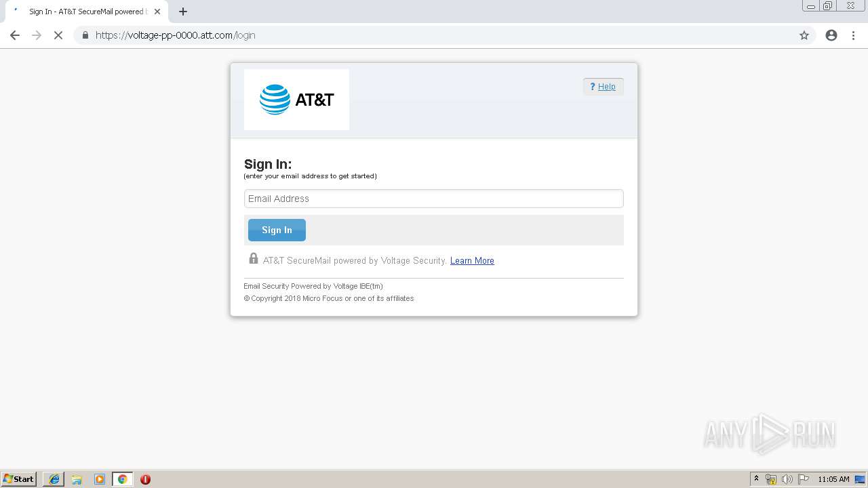Click 'Email Security Powered by Voltage IBE(tm)' text
The image size is (868, 488).
point(313,286)
